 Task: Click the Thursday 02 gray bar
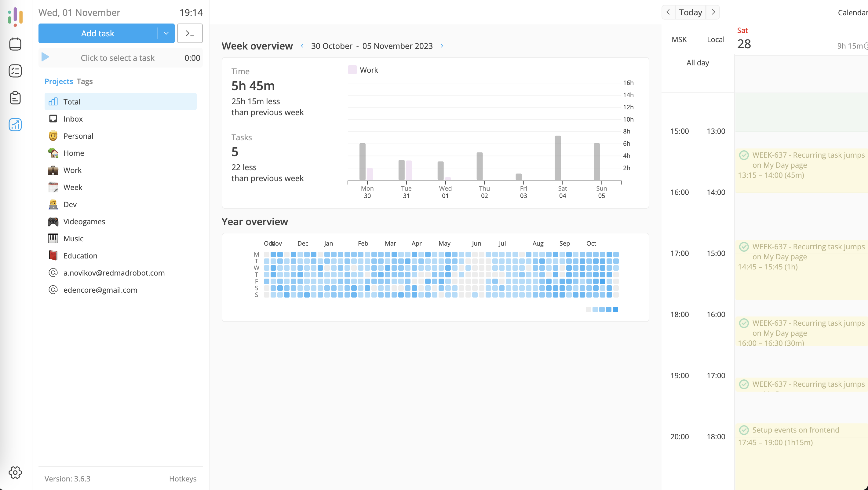[x=480, y=166]
